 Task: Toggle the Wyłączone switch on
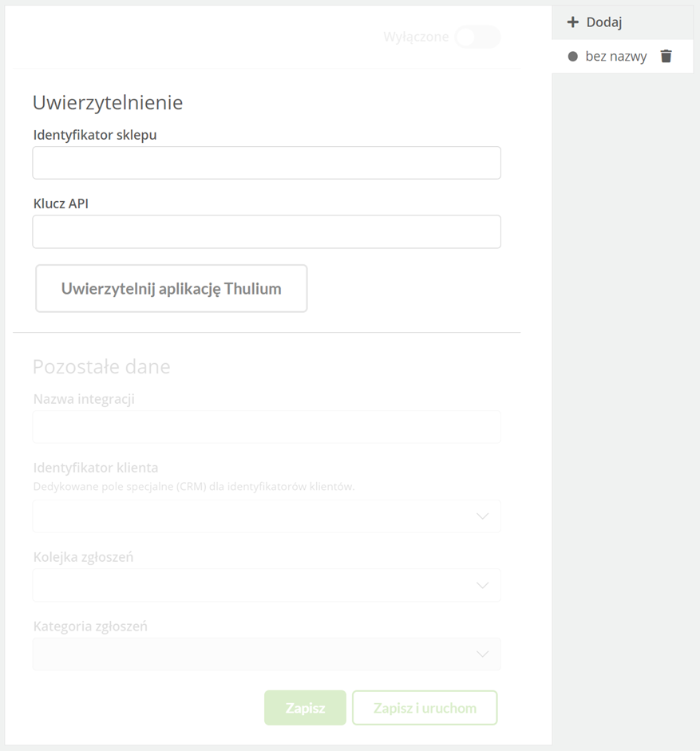point(477,37)
